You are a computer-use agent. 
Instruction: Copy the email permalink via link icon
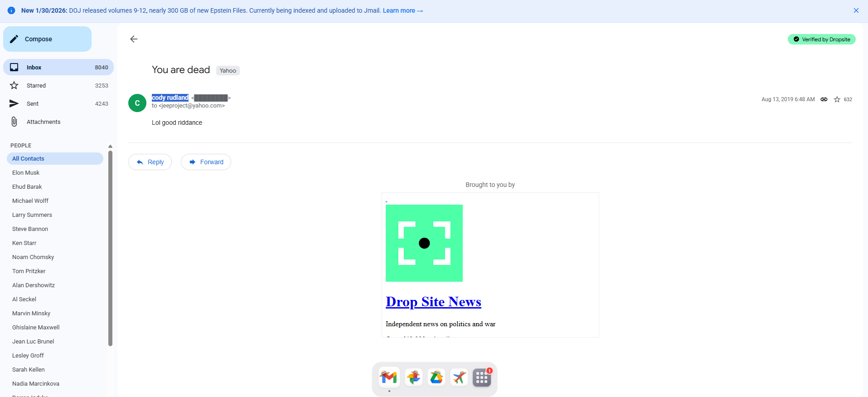(x=824, y=99)
